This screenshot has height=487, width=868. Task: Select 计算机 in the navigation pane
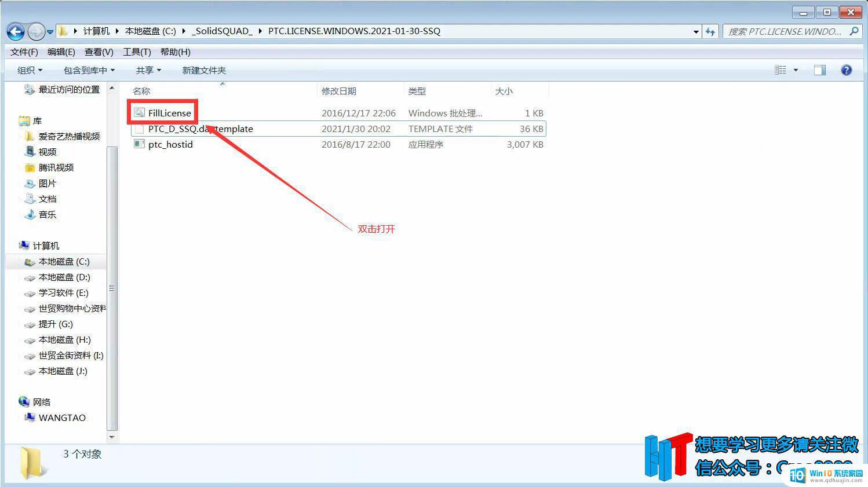(46, 246)
